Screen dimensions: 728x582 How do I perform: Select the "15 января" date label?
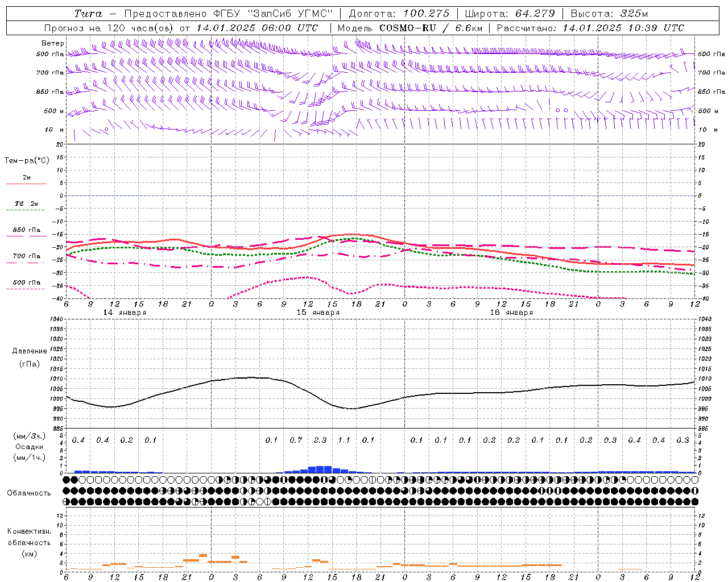point(318,313)
